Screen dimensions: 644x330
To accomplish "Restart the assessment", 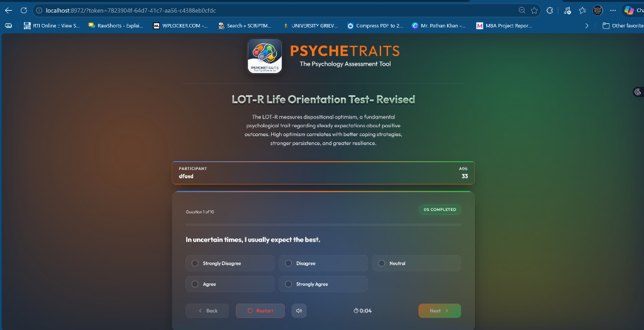I will point(260,310).
